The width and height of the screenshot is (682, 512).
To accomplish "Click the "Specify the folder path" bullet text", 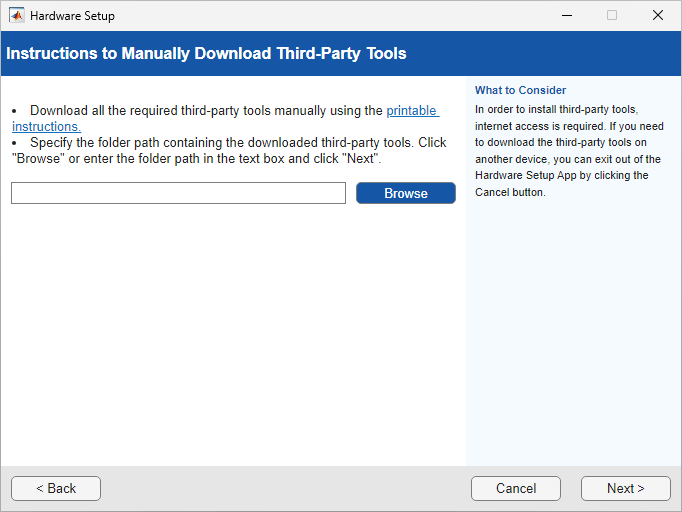I will tap(230, 143).
